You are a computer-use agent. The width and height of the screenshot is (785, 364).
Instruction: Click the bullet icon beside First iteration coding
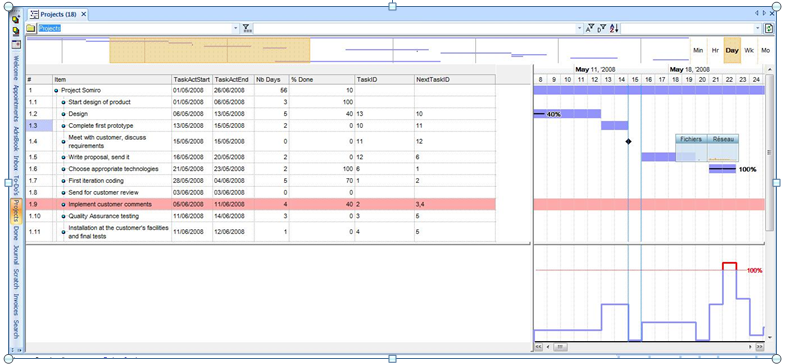tap(64, 181)
